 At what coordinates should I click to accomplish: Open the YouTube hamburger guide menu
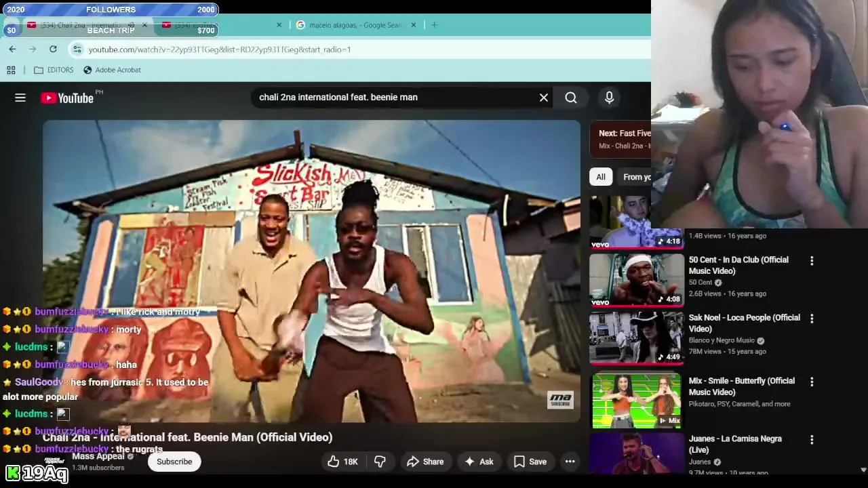pyautogui.click(x=20, y=98)
